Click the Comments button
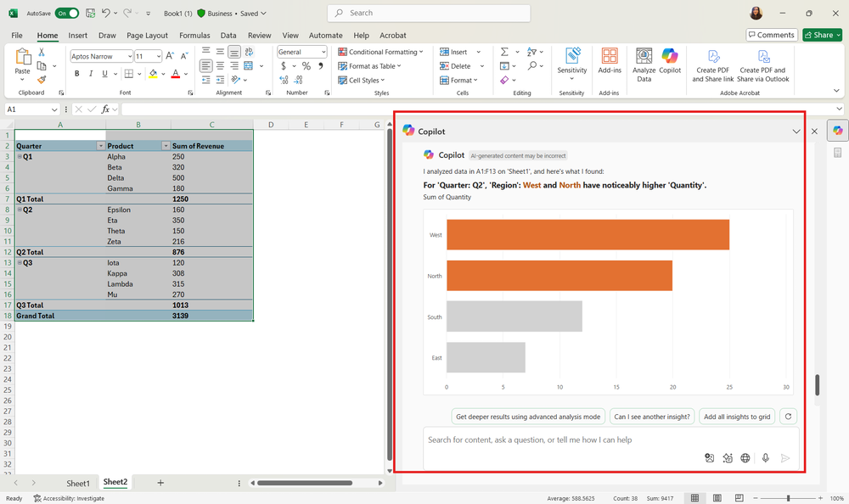Viewport: 849px width, 504px height. pos(772,35)
